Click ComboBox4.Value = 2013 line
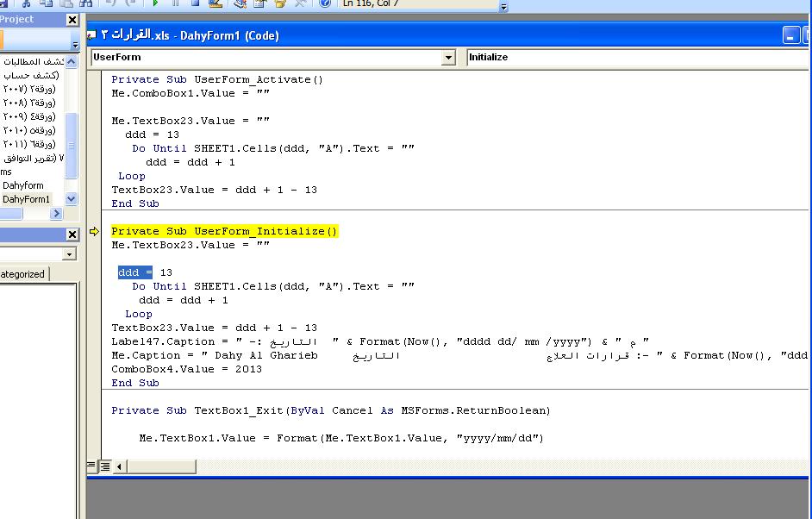 point(186,369)
